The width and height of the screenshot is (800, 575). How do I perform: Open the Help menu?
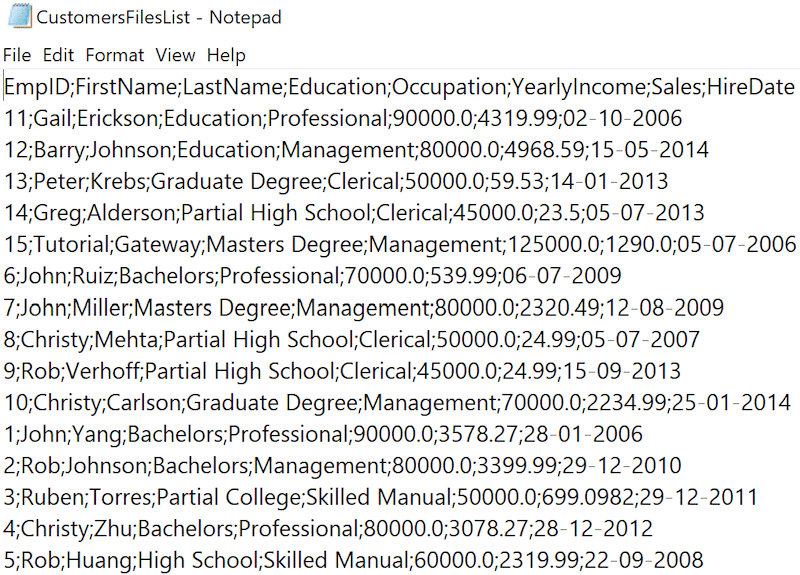click(x=225, y=55)
